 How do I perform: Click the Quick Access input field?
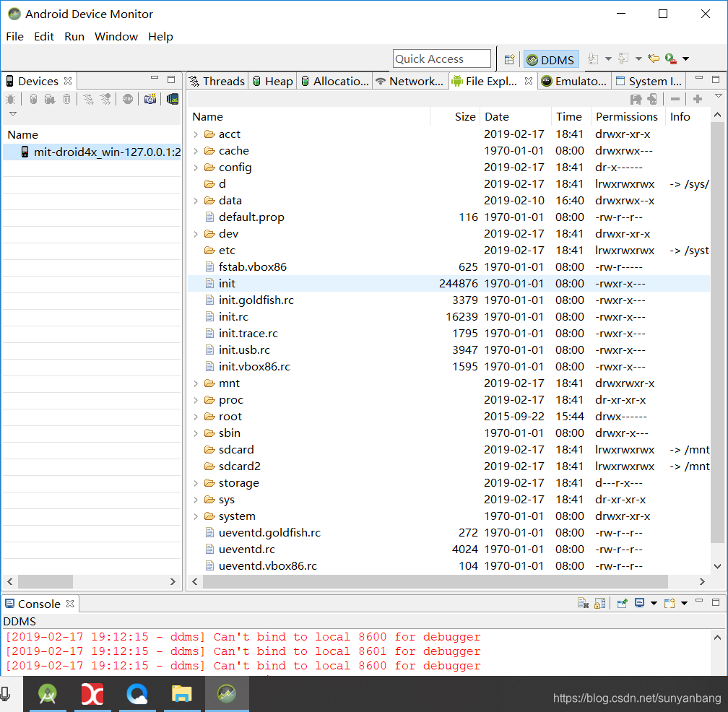(x=441, y=59)
